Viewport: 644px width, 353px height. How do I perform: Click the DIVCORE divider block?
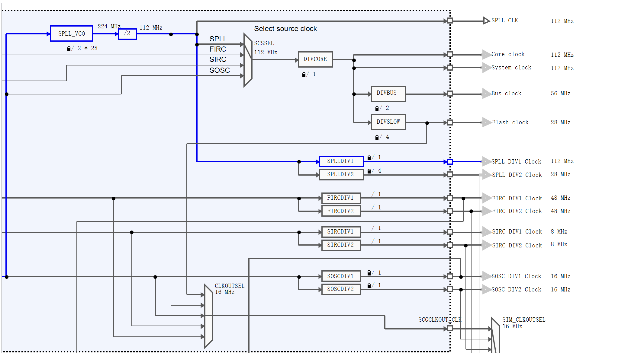click(x=315, y=59)
